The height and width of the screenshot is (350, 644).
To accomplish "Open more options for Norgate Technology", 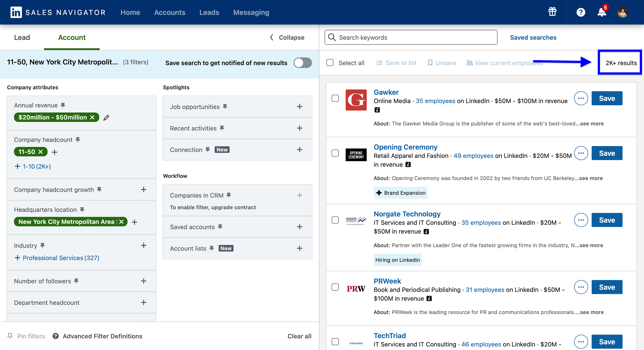I will click(x=581, y=220).
